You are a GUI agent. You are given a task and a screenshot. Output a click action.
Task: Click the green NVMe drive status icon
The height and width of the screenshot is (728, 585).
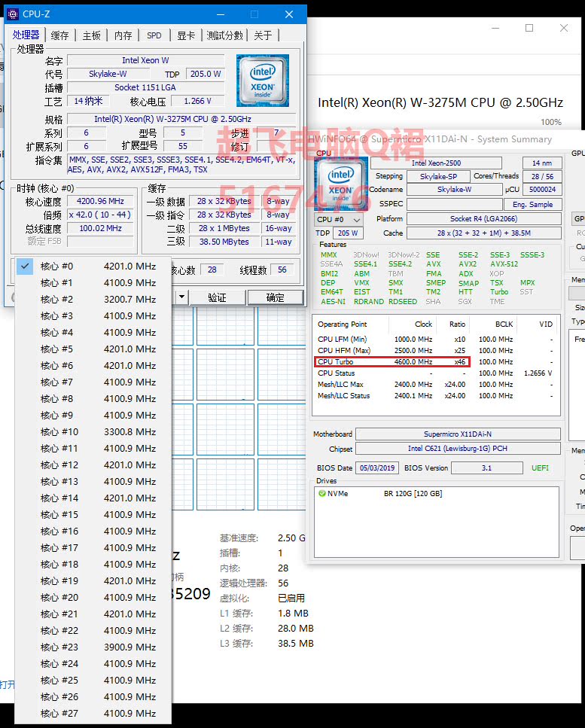click(321, 494)
